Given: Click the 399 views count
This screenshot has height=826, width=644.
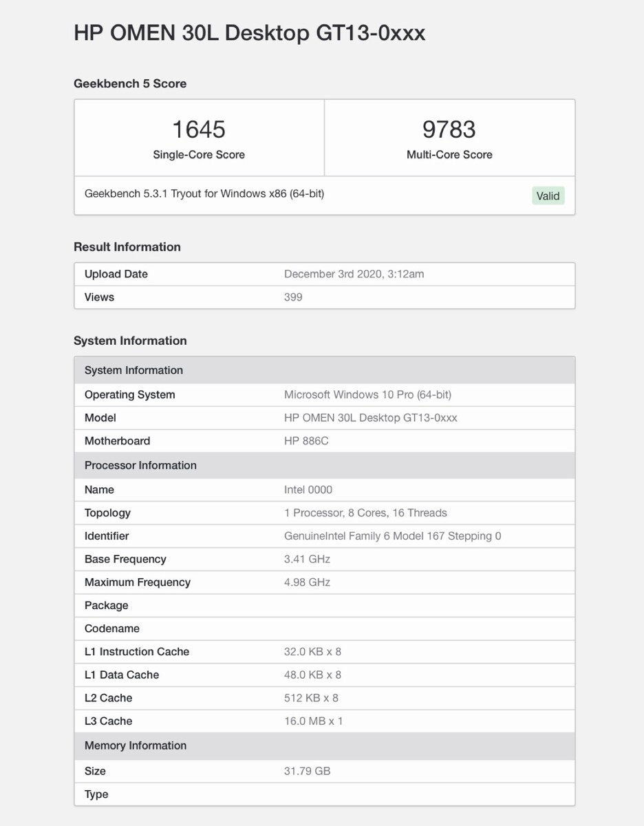Looking at the screenshot, I should click(293, 297).
